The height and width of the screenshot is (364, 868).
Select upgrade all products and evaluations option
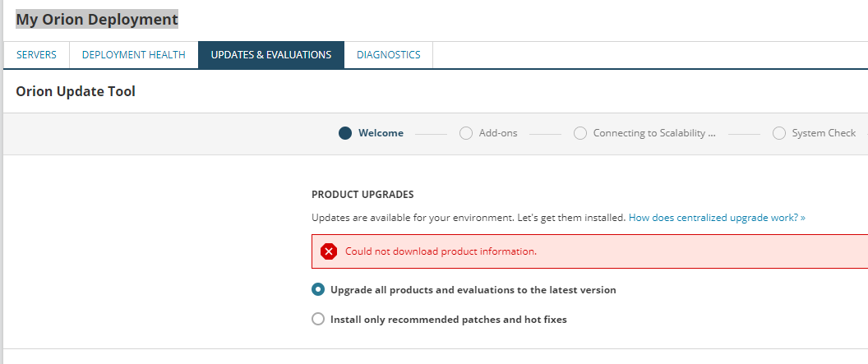pos(318,290)
